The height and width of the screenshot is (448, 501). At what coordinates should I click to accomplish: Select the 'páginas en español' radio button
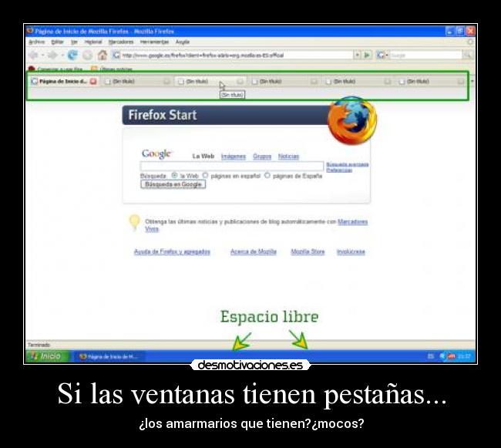tap(205, 176)
